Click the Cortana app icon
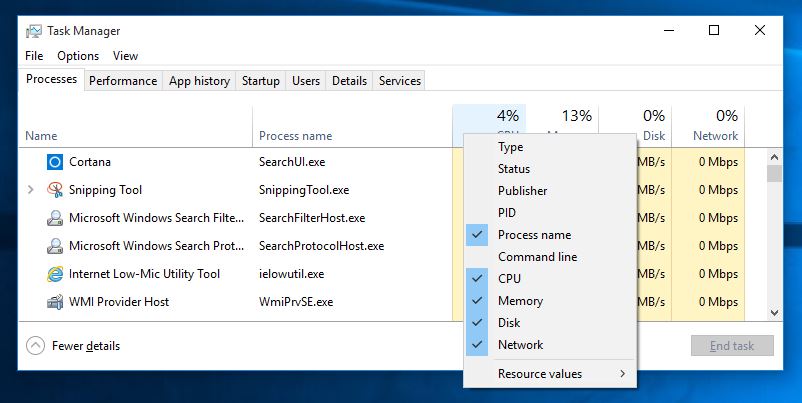Screen dimensions: 802x403 point(55,162)
